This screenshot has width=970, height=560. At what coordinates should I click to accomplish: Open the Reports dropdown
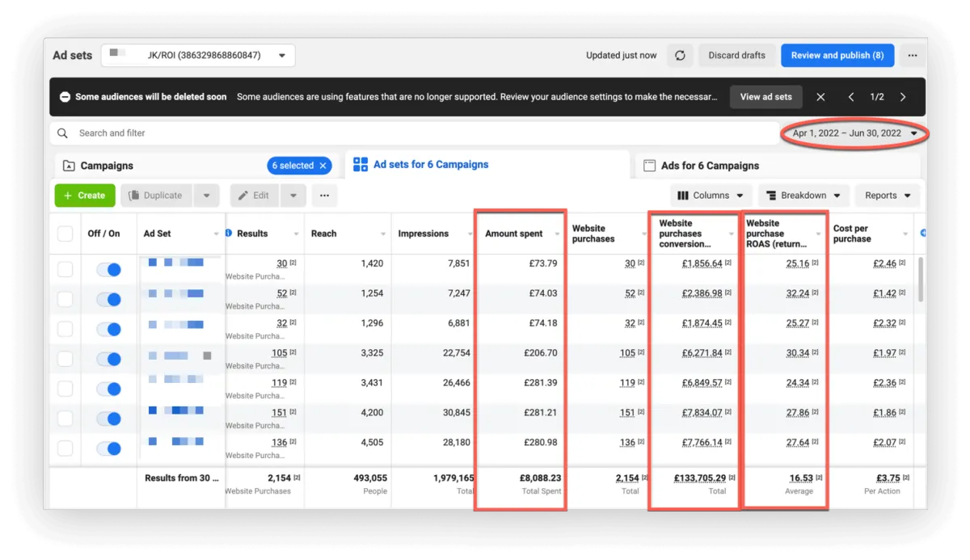(x=888, y=196)
